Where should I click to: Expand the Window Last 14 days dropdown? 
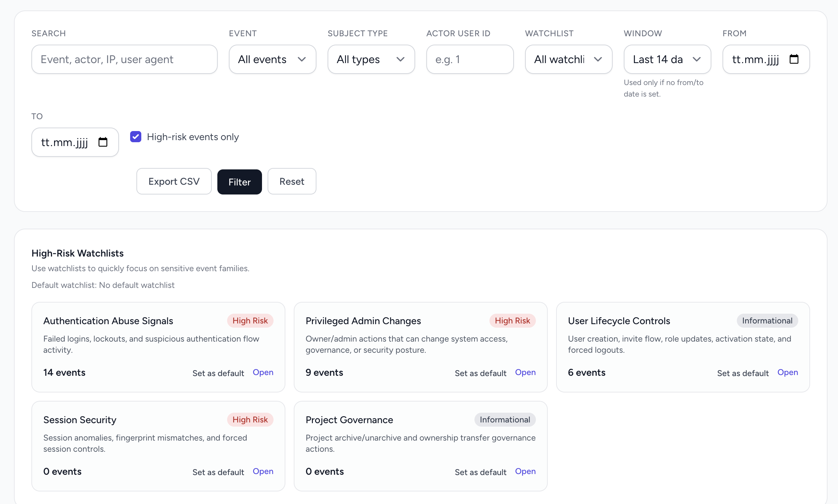coord(667,59)
